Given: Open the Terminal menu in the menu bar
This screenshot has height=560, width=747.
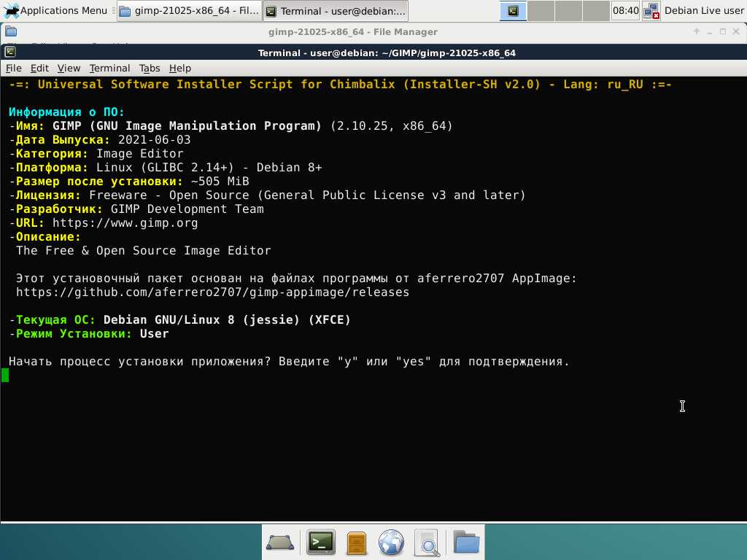Looking at the screenshot, I should click(109, 68).
